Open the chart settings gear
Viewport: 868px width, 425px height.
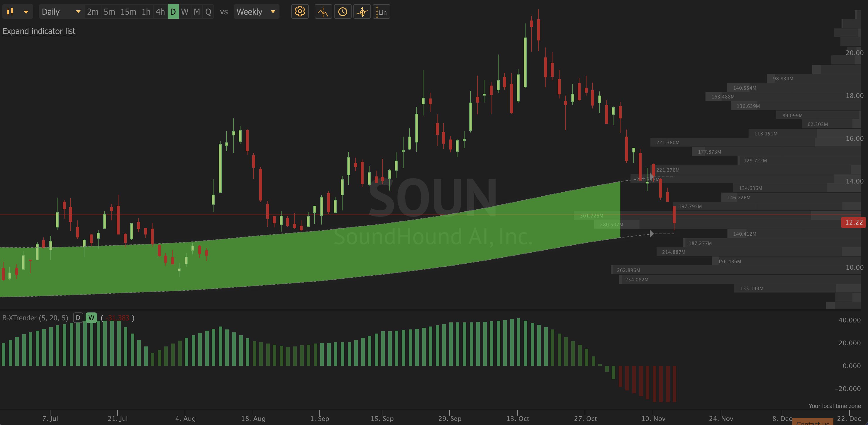pos(300,12)
